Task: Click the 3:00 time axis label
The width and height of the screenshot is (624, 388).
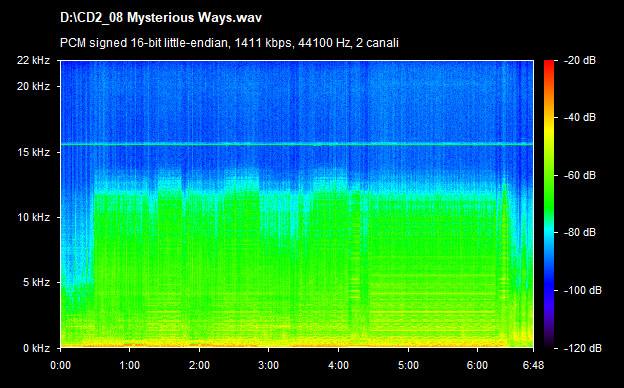Action: [269, 365]
